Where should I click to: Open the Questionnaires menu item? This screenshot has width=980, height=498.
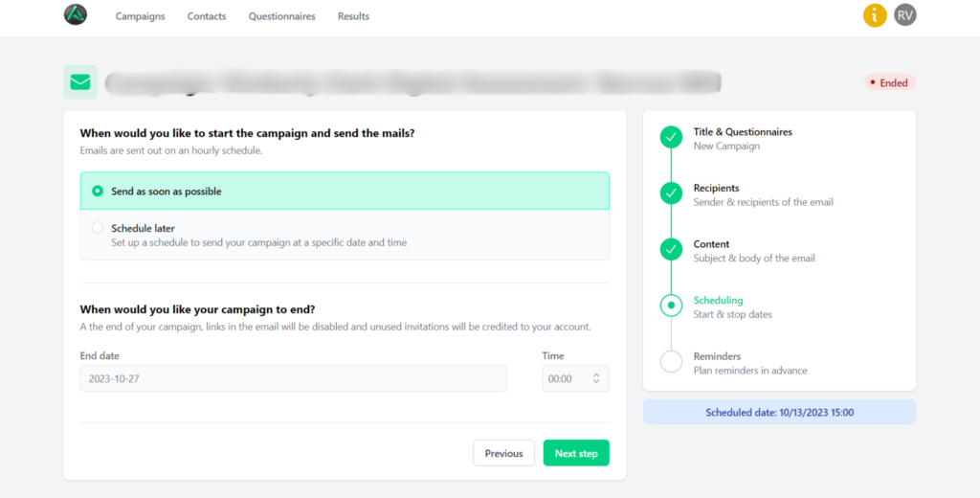pos(281,16)
